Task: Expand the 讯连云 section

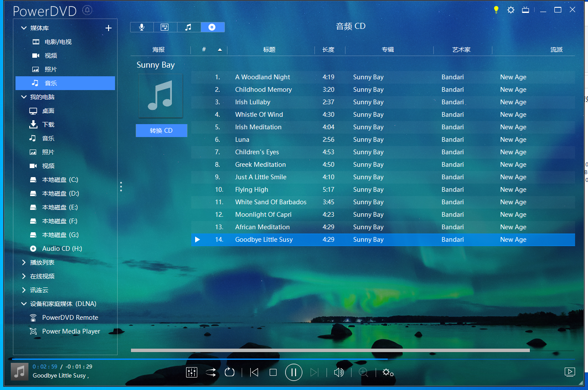Action: coord(24,290)
